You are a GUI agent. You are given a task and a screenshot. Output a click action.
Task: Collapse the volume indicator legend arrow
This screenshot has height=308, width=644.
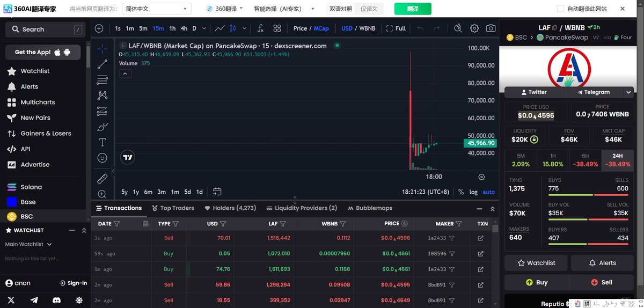[125, 74]
